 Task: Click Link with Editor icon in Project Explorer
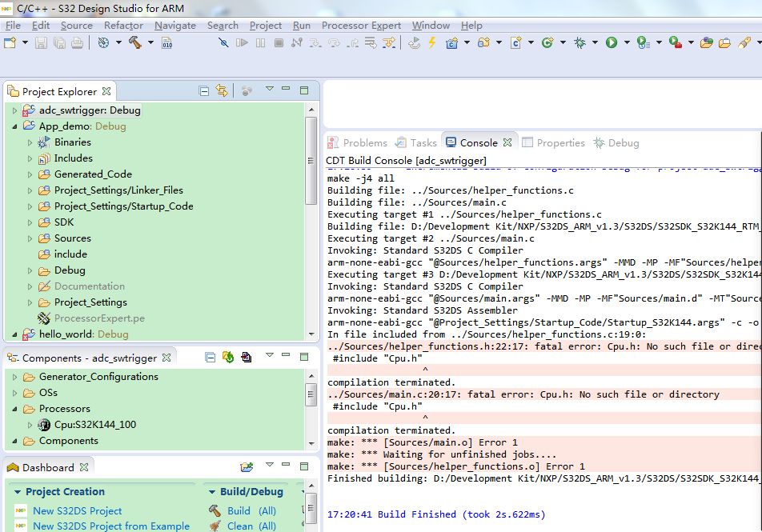tap(222, 91)
